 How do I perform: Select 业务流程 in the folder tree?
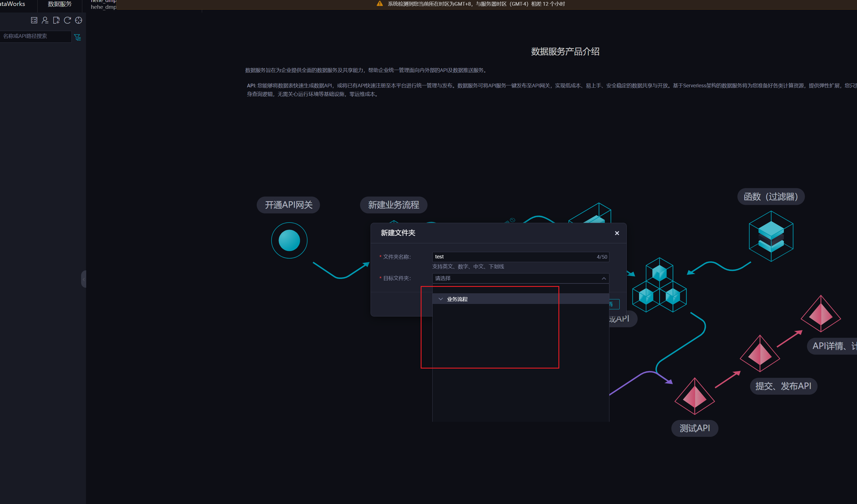click(457, 299)
